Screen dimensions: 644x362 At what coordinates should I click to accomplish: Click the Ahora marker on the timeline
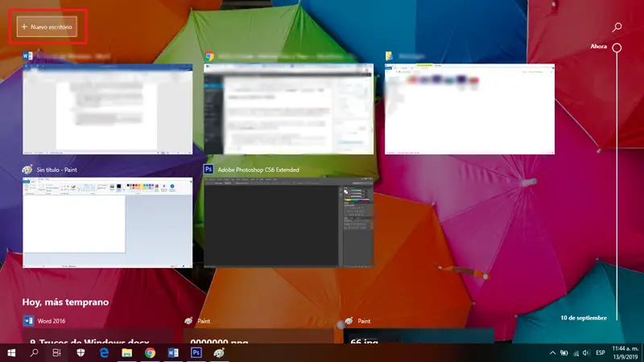click(617, 47)
